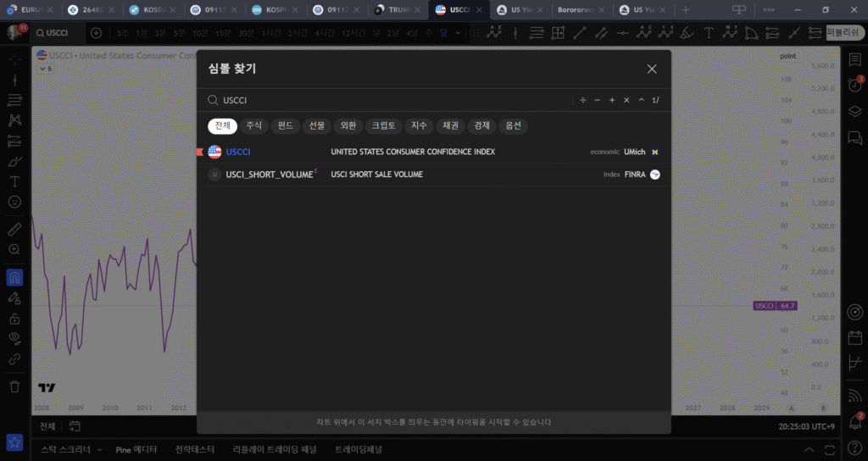This screenshot has width=868, height=461.
Task: Open the compare add-symbol plus button
Action: pyautogui.click(x=97, y=33)
